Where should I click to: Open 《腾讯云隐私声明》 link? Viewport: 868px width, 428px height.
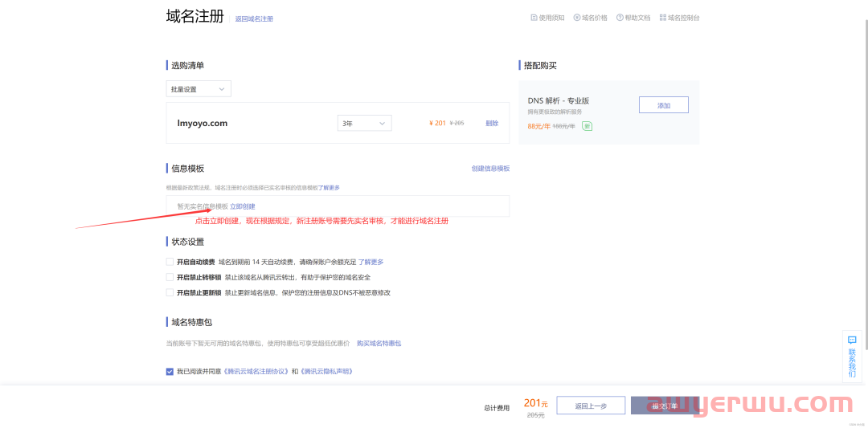pyautogui.click(x=326, y=372)
